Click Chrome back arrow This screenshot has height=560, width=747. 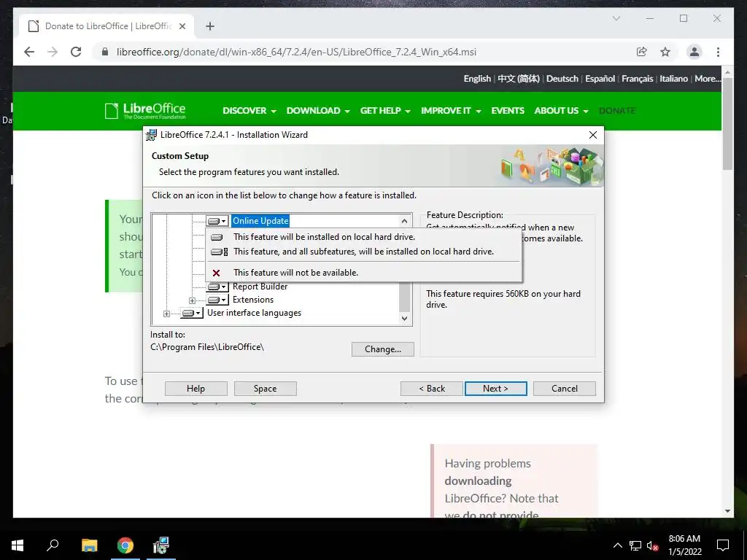[29, 52]
